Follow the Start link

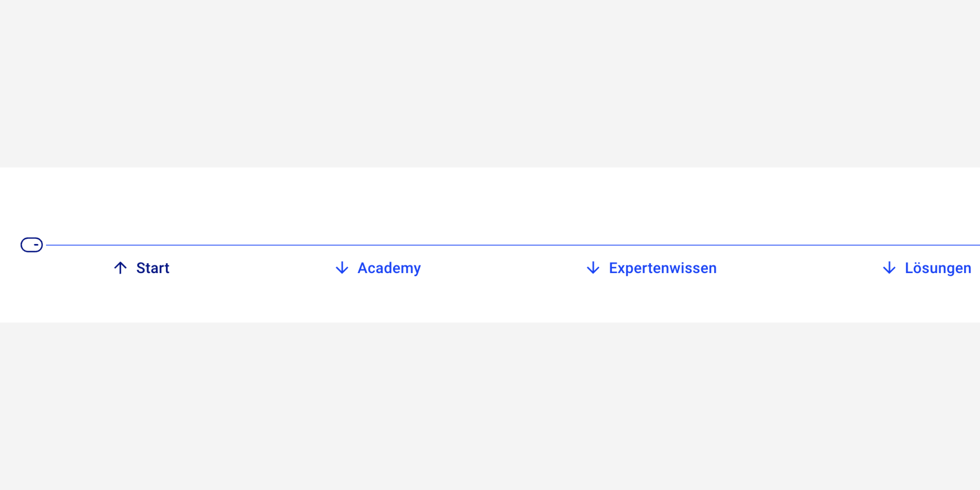pos(152,268)
